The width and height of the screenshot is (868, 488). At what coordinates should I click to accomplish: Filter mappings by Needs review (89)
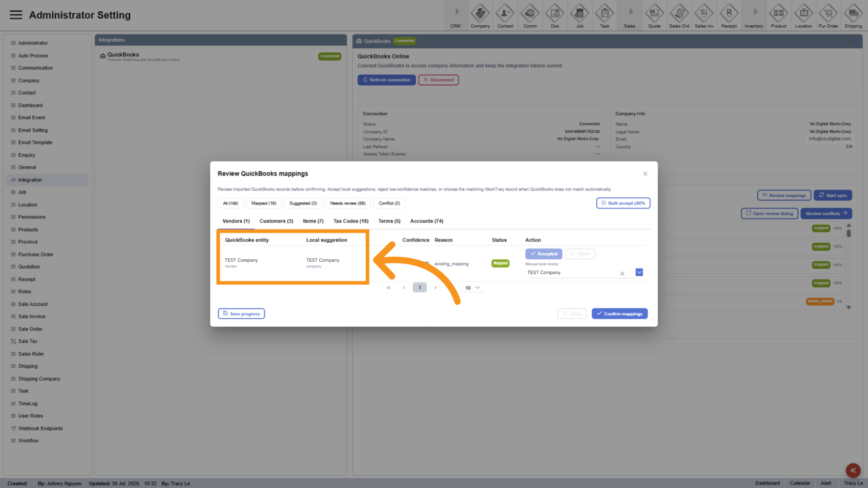(348, 203)
